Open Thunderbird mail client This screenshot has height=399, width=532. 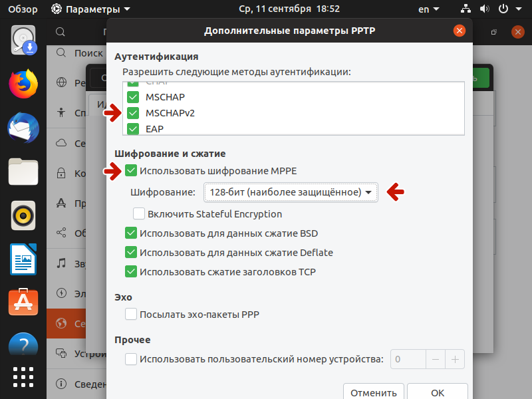coord(23,128)
